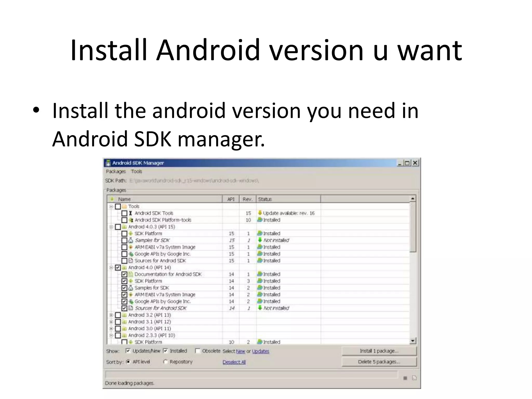532x399 pixels.
Task: Sort by the Name column header
Action: [x=165, y=199]
